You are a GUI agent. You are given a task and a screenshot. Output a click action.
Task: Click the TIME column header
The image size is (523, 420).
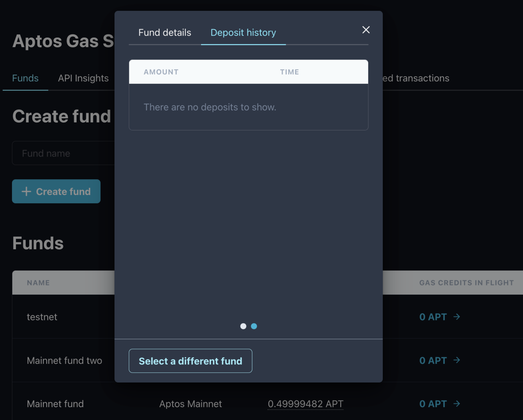click(289, 72)
